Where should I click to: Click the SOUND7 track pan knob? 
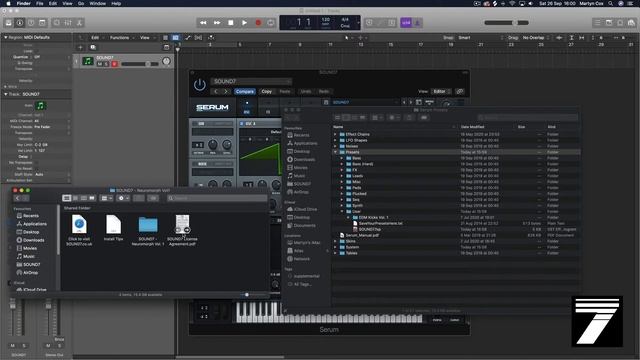click(x=166, y=61)
